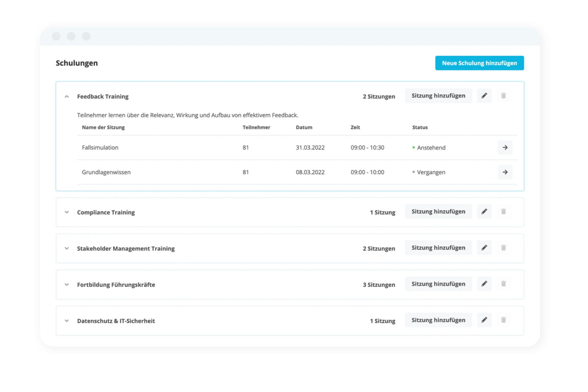Delete Datenschutz & IT-Sicherheit trash icon
This screenshot has width=588, height=392.
tap(503, 320)
